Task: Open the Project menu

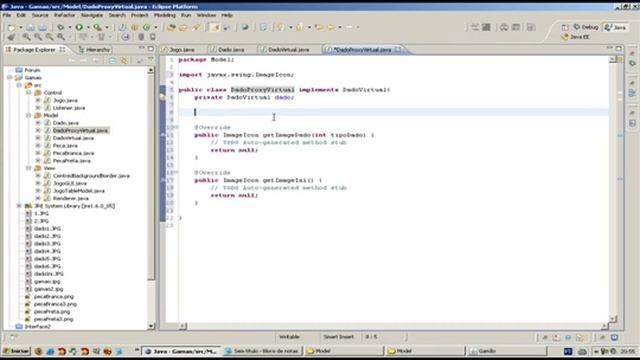Action: pyautogui.click(x=139, y=15)
